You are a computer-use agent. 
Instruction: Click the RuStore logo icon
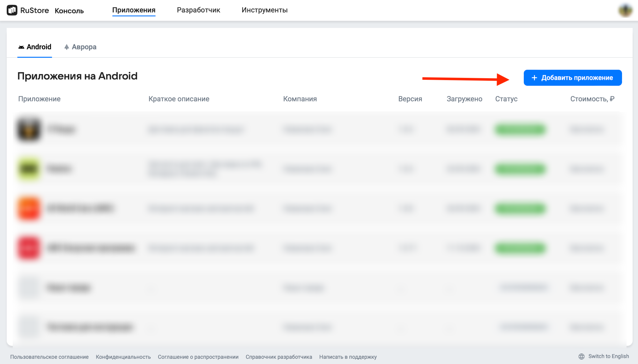pos(12,10)
